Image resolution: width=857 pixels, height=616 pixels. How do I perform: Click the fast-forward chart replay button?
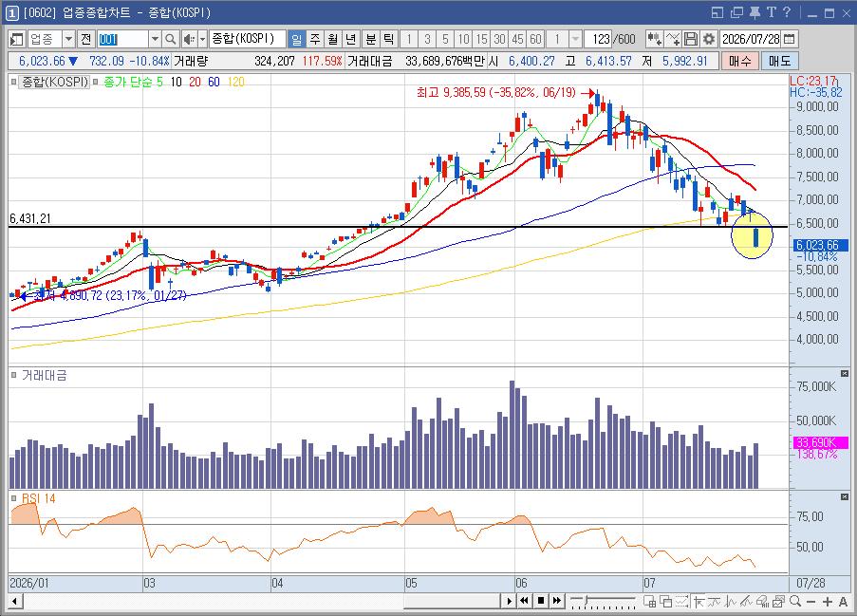pyautogui.click(x=556, y=601)
